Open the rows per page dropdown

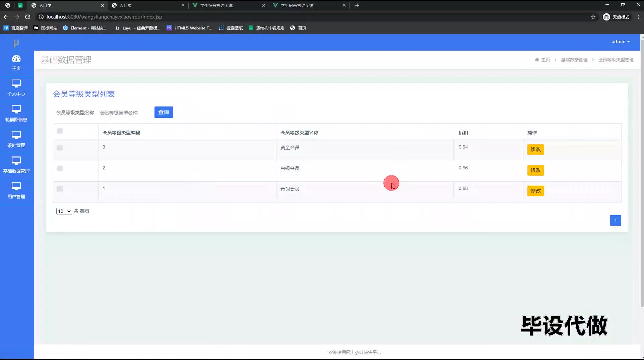tap(64, 211)
